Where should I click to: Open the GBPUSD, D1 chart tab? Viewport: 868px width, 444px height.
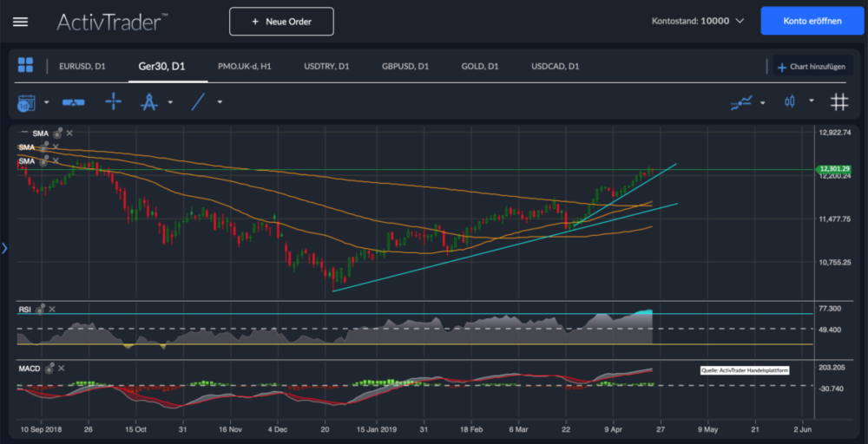(405, 67)
